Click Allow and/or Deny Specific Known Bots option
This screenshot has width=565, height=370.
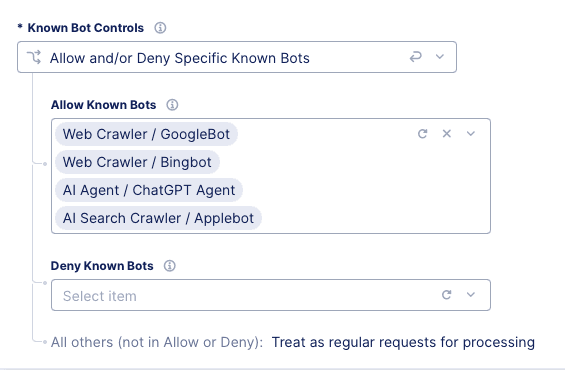[179, 58]
